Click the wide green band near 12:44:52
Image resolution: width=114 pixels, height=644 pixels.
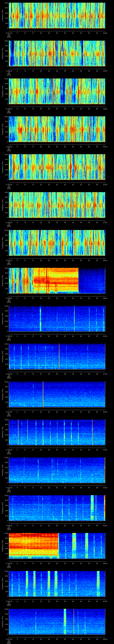(x=92, y=507)
